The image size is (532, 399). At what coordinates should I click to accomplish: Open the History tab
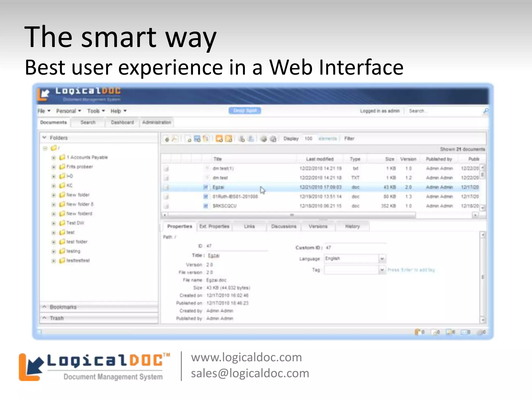point(353,226)
